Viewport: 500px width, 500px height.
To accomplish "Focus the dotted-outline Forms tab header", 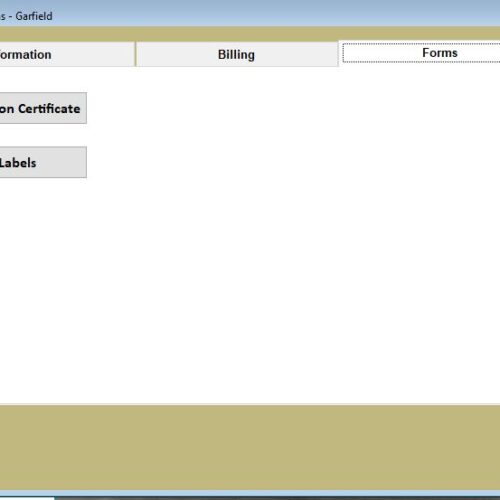I will pos(421,53).
